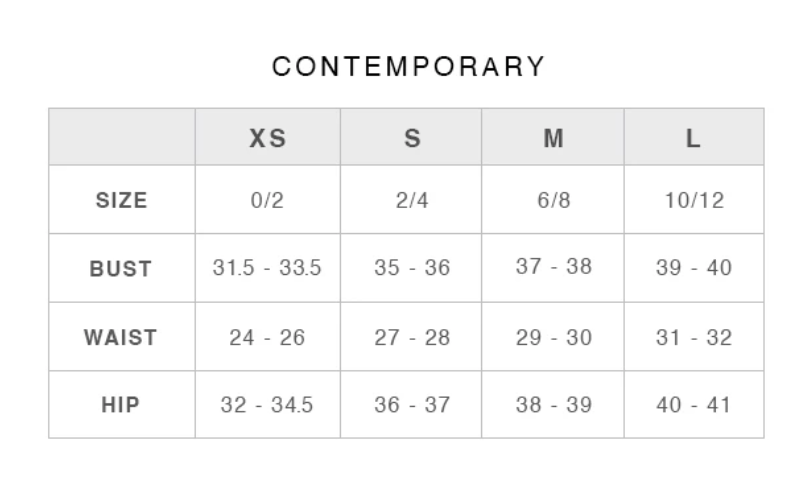809x490 pixels.
Task: Click the 39 - 40 bust measurement
Action: tap(693, 268)
